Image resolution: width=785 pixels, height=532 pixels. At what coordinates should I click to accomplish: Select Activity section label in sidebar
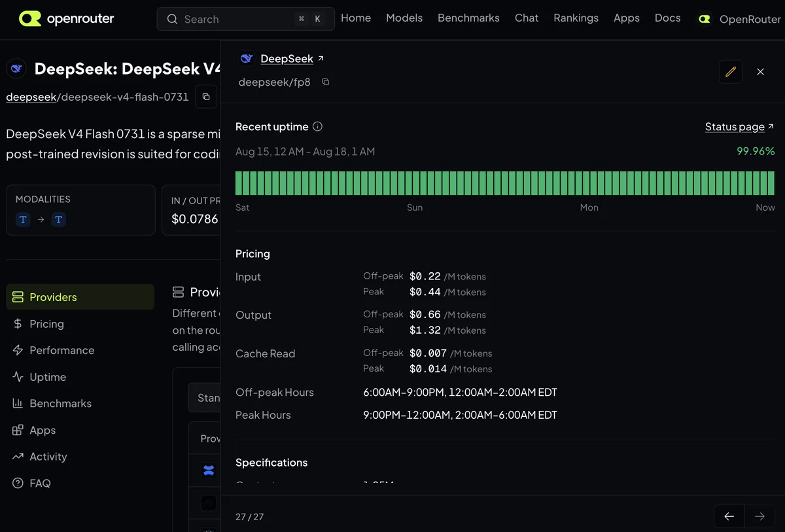(48, 457)
